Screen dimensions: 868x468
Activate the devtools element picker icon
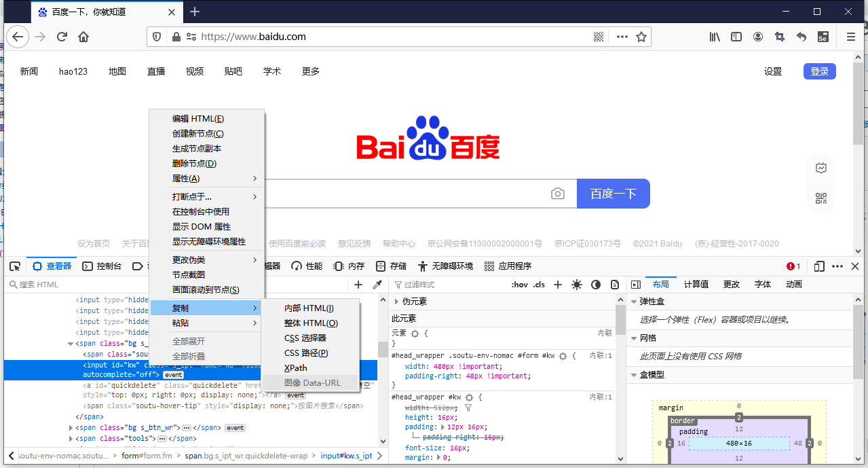pyautogui.click(x=15, y=266)
